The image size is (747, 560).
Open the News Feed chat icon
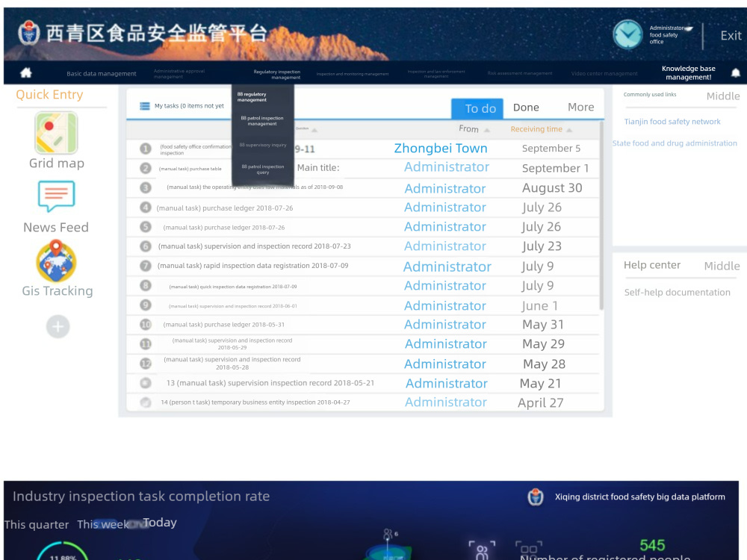[x=56, y=196]
